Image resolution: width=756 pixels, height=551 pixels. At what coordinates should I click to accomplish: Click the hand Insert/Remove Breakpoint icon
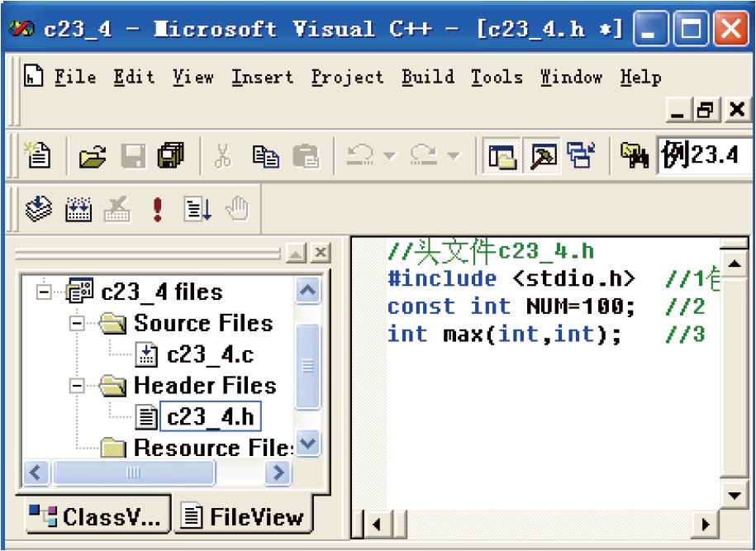coord(237,209)
